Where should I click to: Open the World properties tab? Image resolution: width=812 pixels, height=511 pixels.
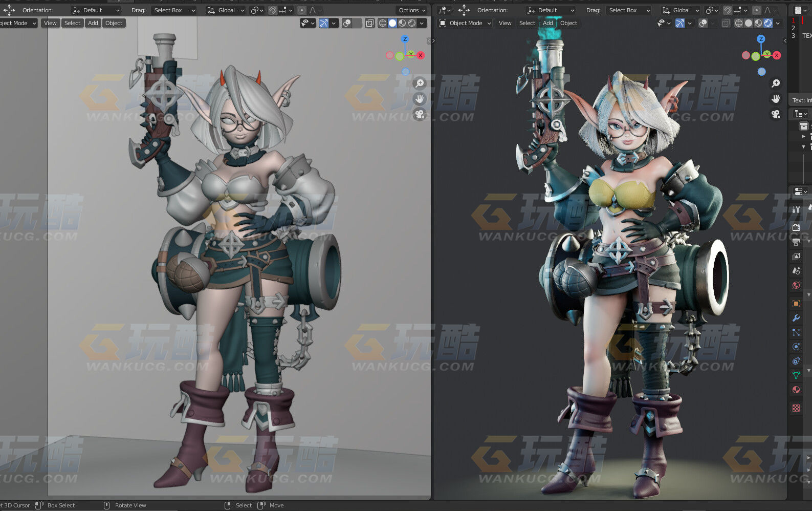pos(796,285)
